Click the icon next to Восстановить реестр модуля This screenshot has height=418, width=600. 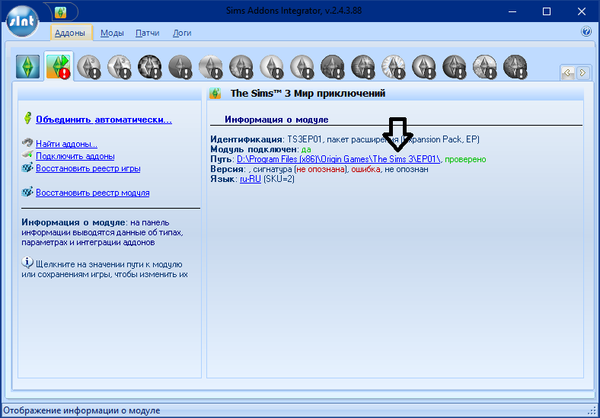pyautogui.click(x=27, y=192)
